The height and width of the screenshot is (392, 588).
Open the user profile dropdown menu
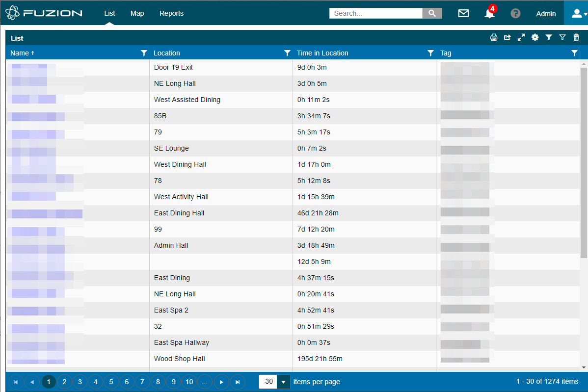pos(576,13)
